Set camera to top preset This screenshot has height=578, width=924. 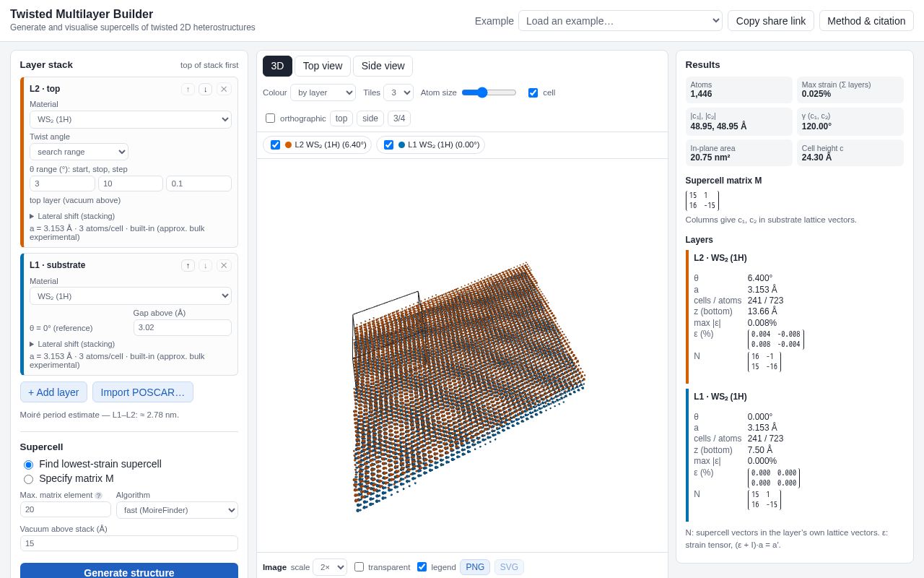point(341,118)
